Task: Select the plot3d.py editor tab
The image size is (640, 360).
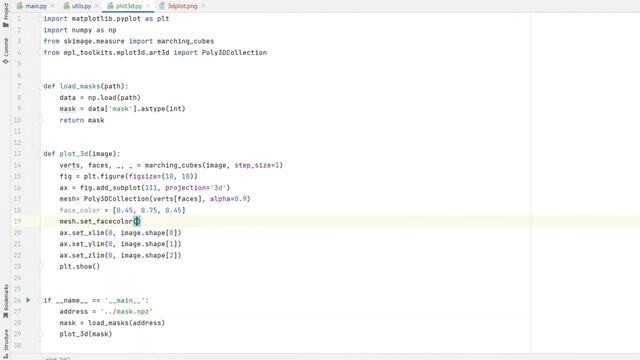Action: [x=128, y=6]
